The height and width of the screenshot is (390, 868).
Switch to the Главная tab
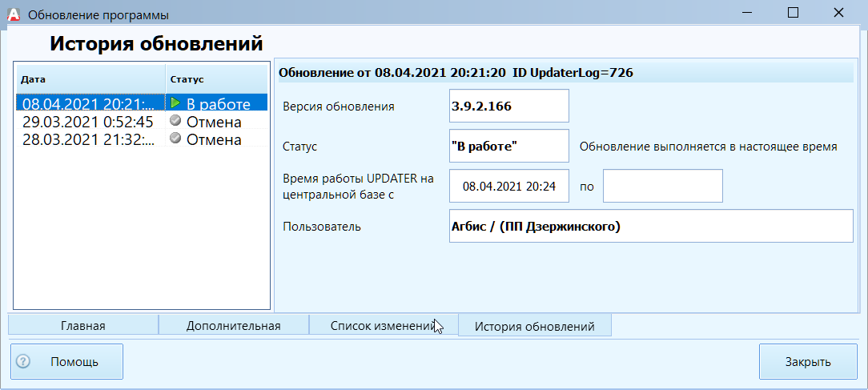pyautogui.click(x=83, y=326)
